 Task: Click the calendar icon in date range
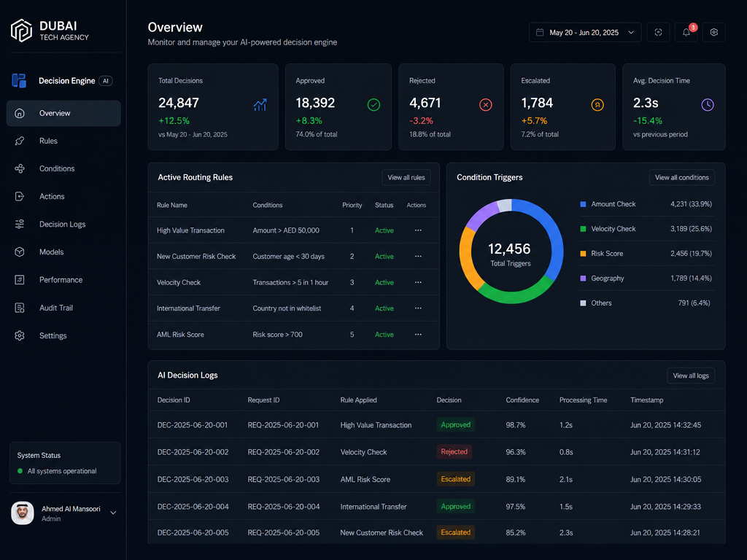540,32
